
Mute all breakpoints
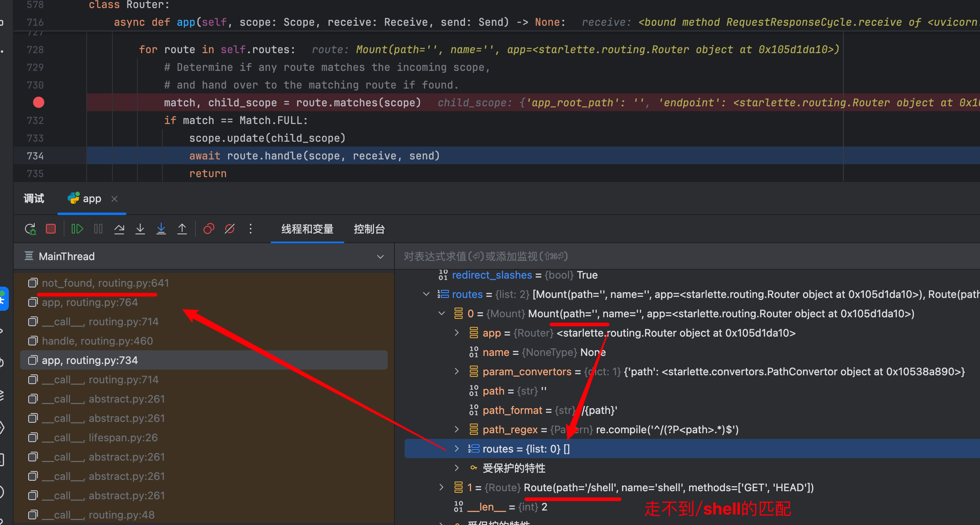pyautogui.click(x=230, y=229)
